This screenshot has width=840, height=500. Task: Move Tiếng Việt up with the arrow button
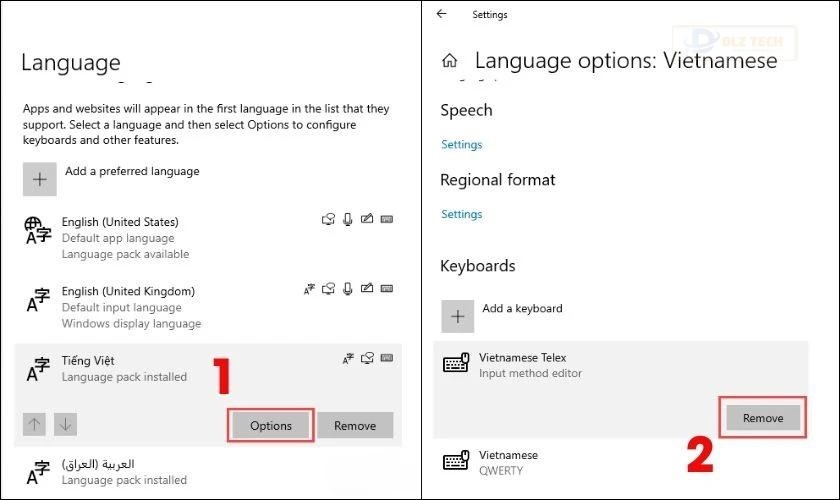[x=35, y=425]
